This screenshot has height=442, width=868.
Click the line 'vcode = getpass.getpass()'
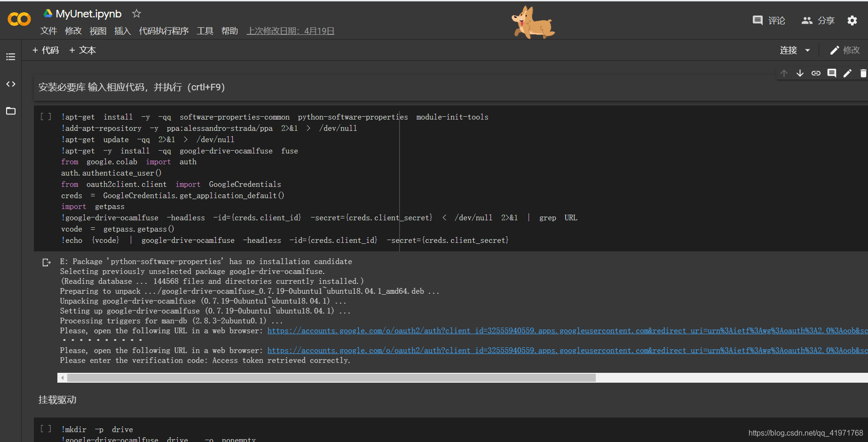click(118, 229)
